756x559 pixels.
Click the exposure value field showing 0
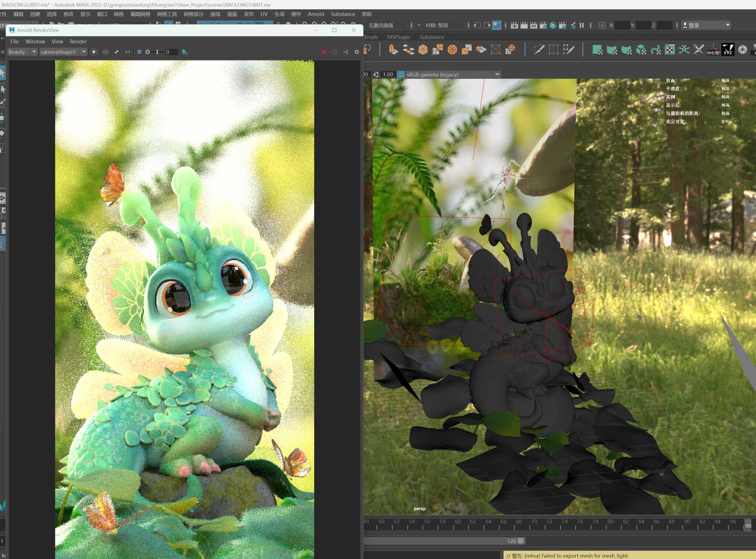pos(171,52)
